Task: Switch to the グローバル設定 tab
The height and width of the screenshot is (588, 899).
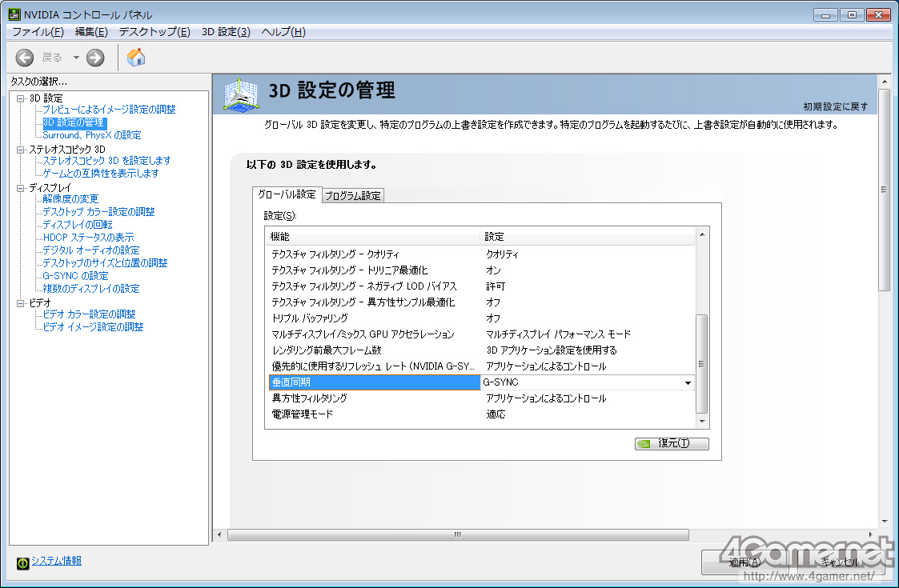Action: (287, 194)
